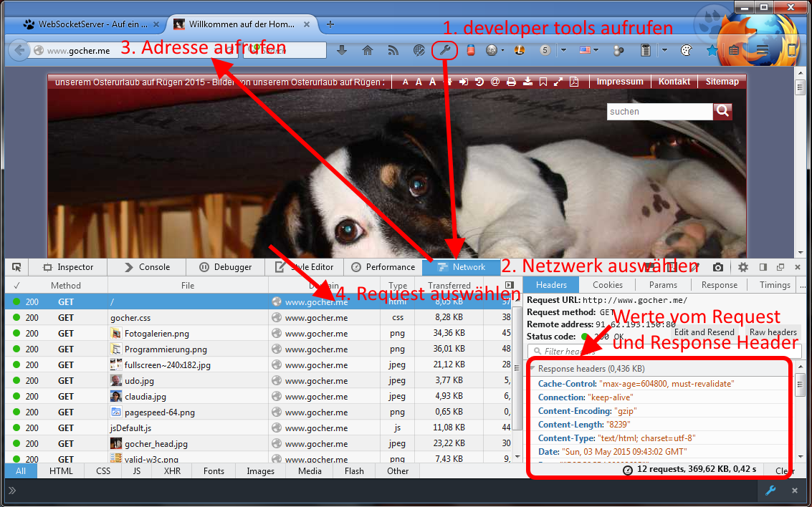Toggle the network details pane arrow

click(x=510, y=285)
